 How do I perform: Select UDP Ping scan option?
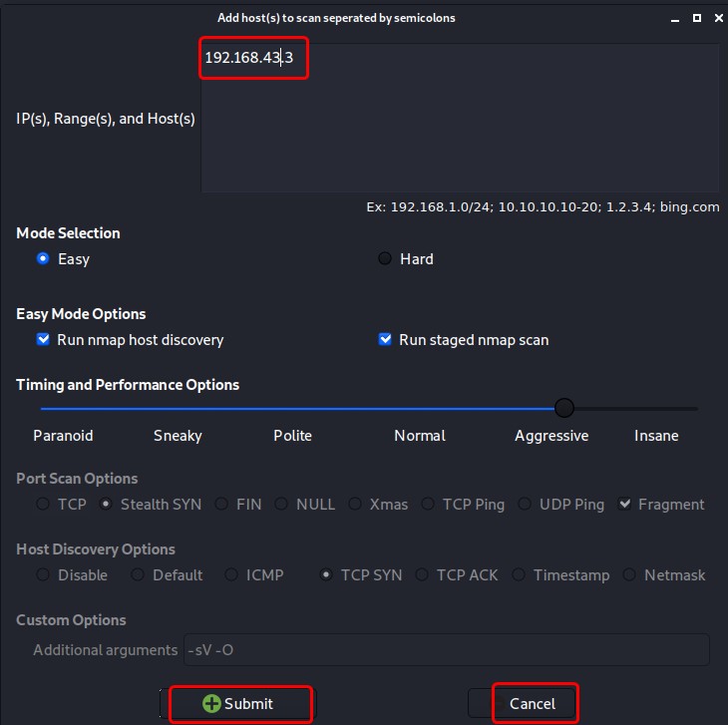(x=525, y=504)
